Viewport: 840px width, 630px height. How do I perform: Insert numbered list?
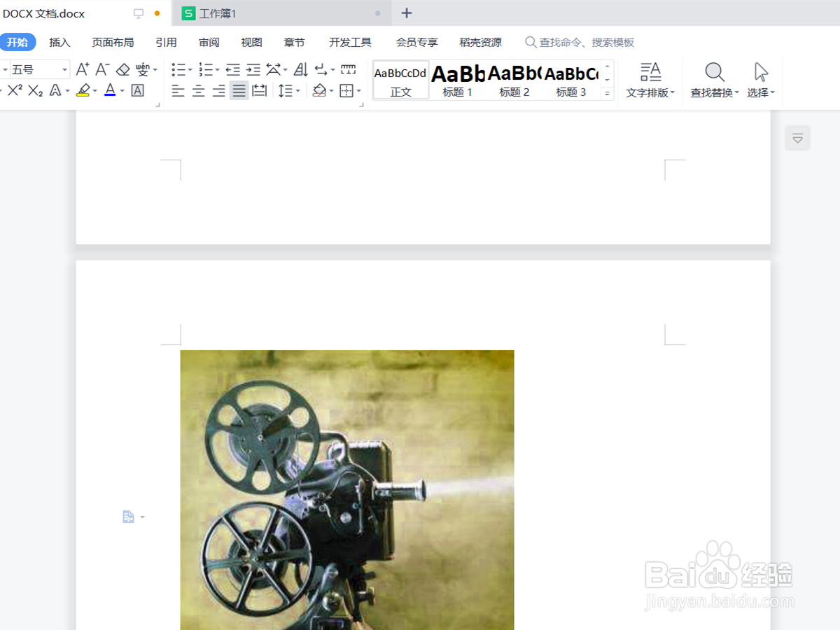(x=205, y=69)
